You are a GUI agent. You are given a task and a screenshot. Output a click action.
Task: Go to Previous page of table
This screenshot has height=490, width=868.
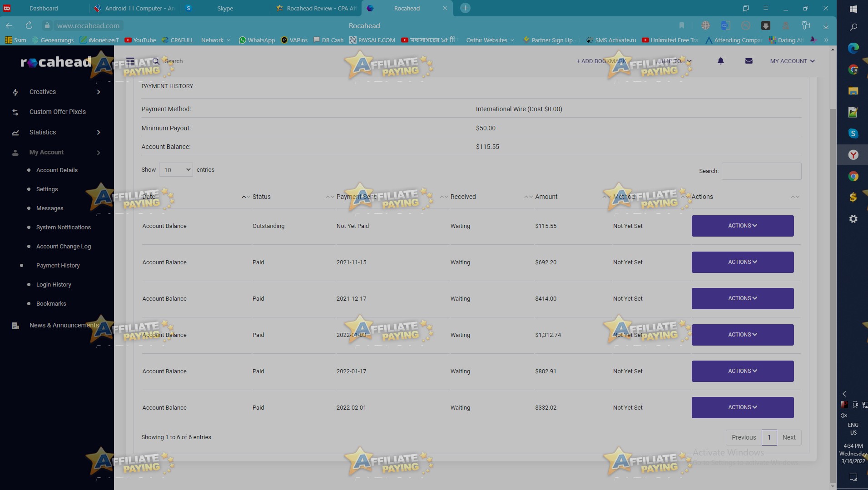tap(744, 437)
